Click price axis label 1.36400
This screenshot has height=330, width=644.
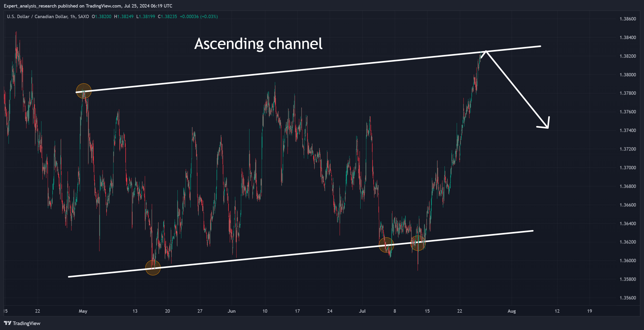pyautogui.click(x=628, y=224)
